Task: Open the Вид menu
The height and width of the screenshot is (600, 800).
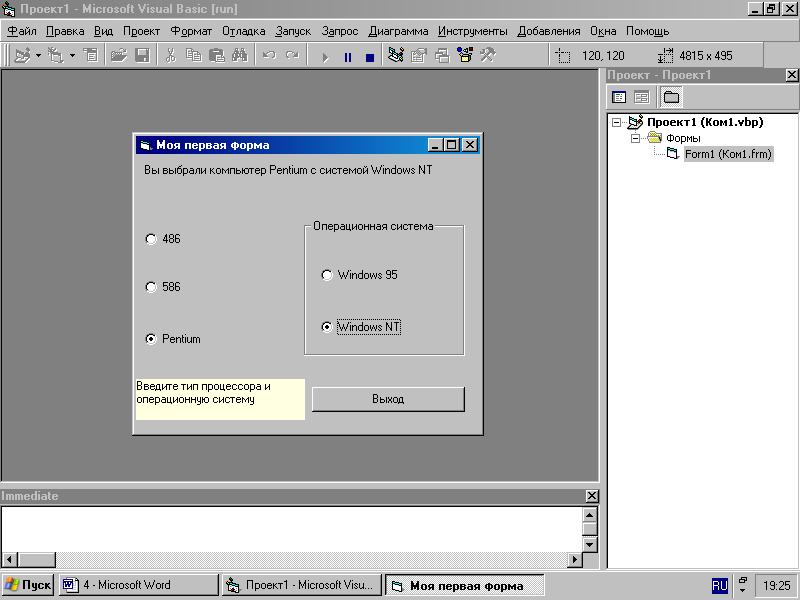Action: (x=104, y=31)
